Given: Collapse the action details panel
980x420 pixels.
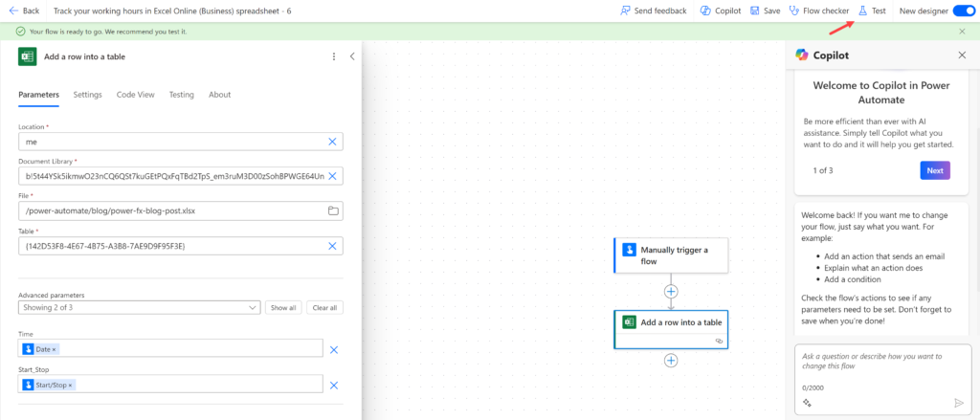Looking at the screenshot, I should pos(352,56).
